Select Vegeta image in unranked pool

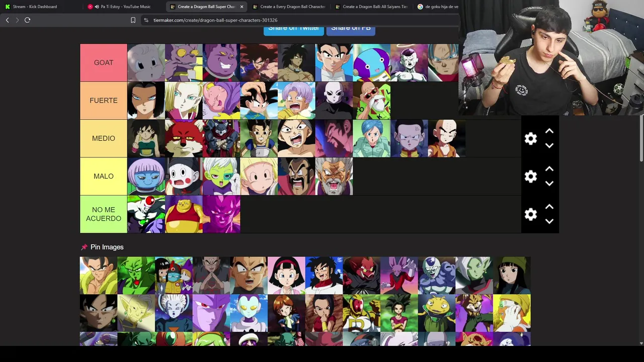click(249, 275)
